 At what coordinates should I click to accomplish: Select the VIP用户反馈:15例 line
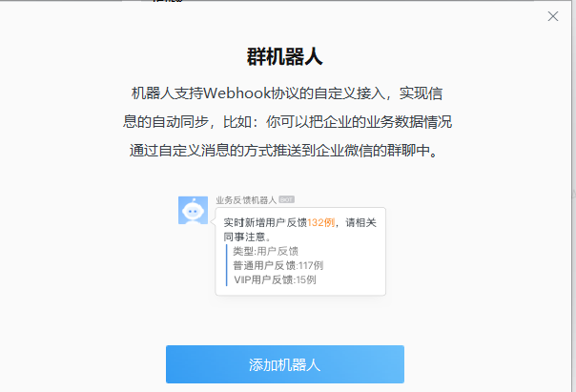pos(275,279)
